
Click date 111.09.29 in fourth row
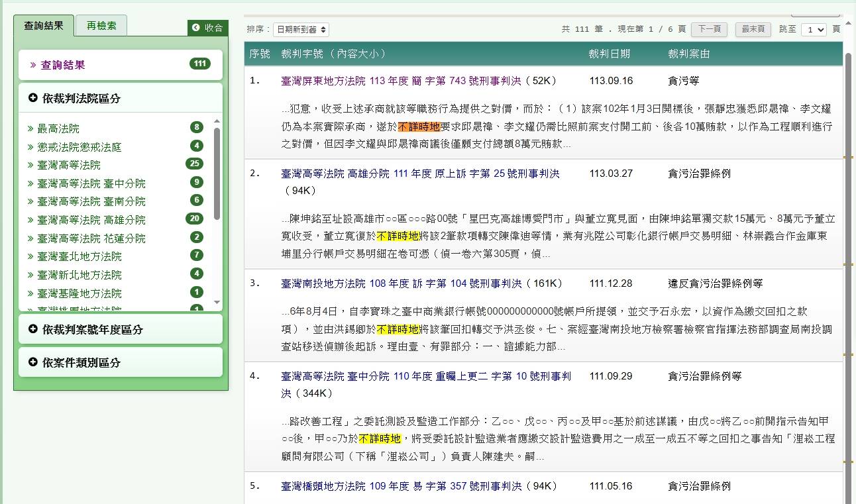point(611,376)
